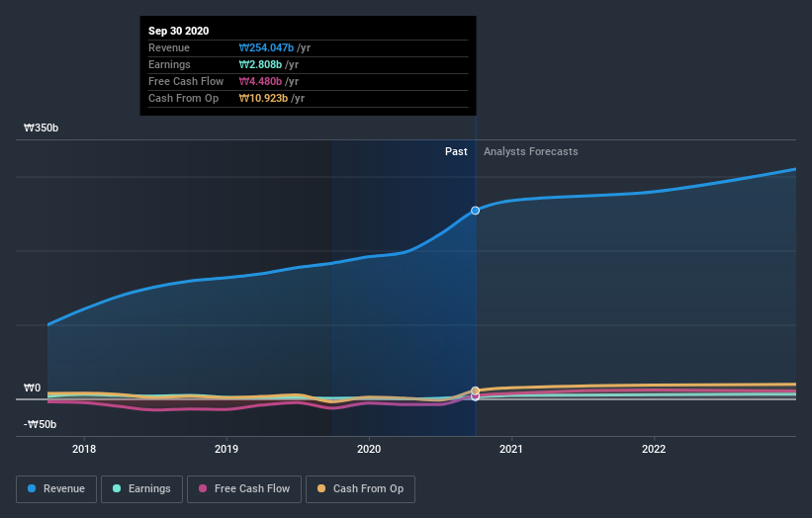The image size is (812, 518).
Task: Click the Free Cash Flow label in tooltip
Action: click(186, 81)
